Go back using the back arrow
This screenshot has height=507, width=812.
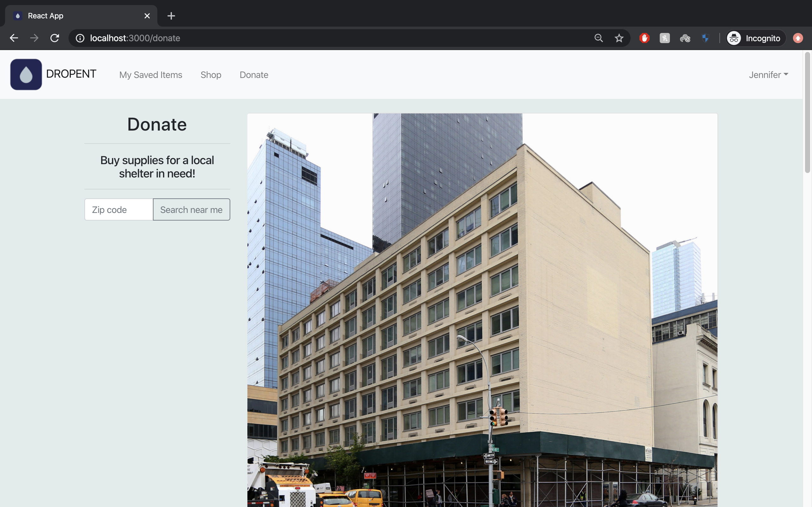coord(14,38)
